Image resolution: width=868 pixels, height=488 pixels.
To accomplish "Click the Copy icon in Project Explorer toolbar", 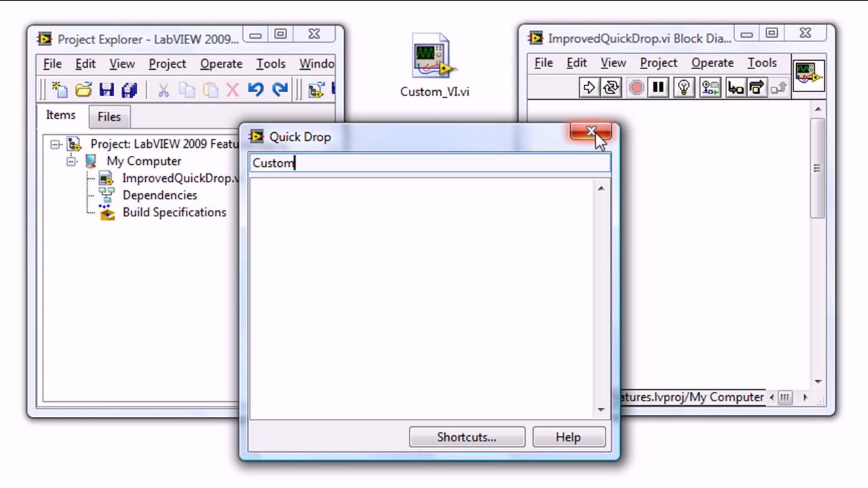I will 187,89.
